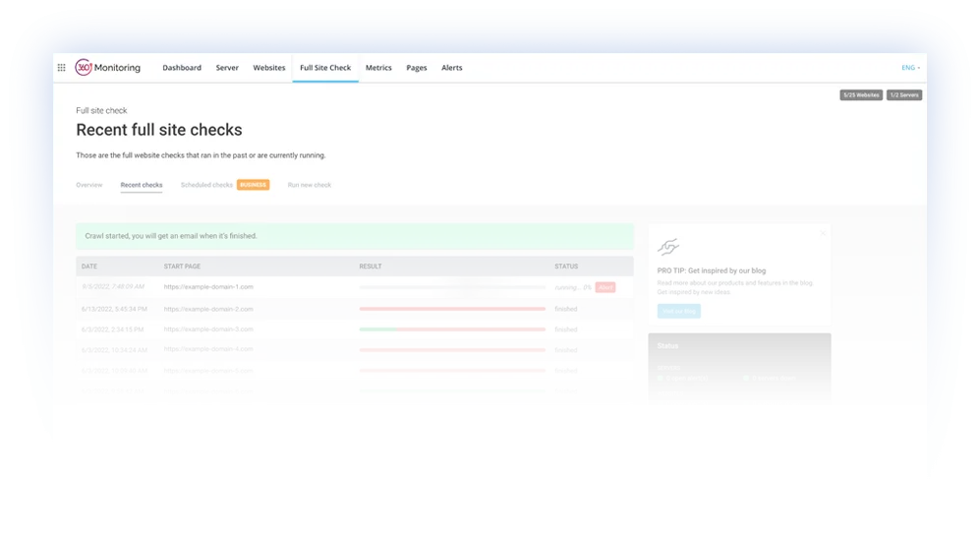The image size is (980, 534).
Task: Click the RESULT column header
Action: (370, 267)
